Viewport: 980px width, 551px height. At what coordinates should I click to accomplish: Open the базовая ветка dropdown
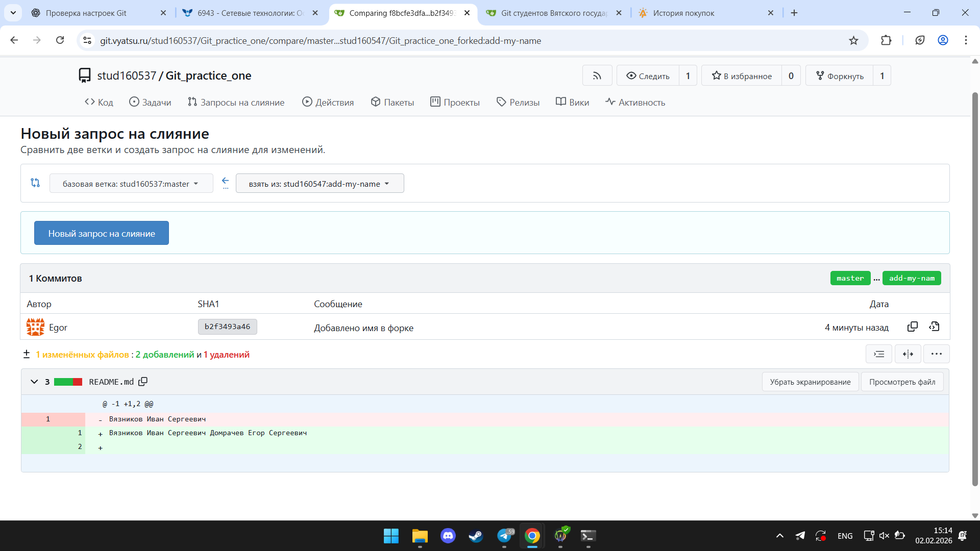click(131, 184)
